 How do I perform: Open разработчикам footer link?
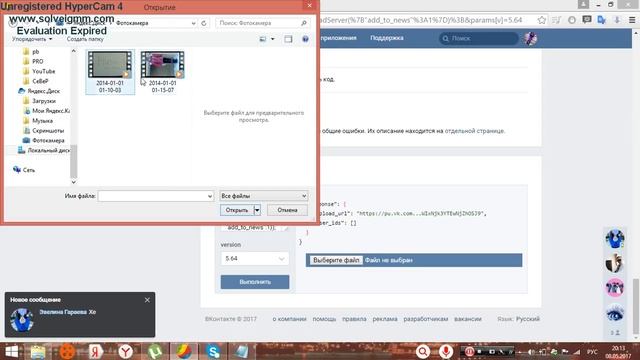(426, 319)
